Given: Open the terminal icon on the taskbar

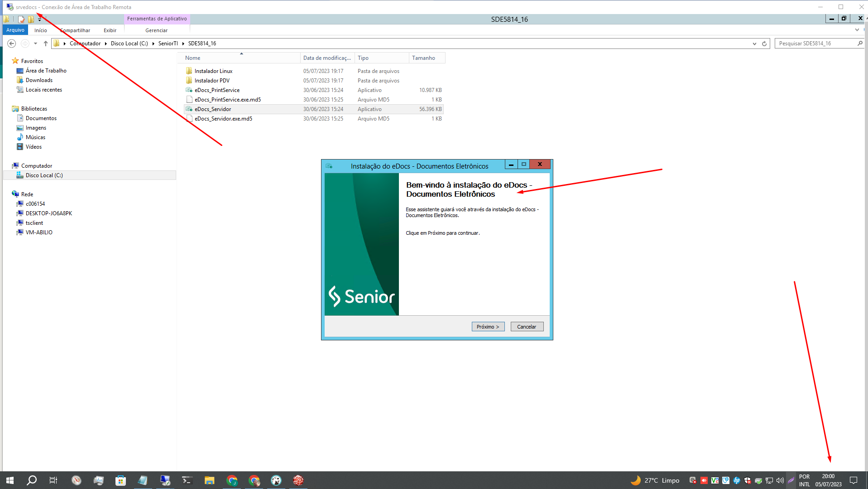Looking at the screenshot, I should (x=187, y=480).
